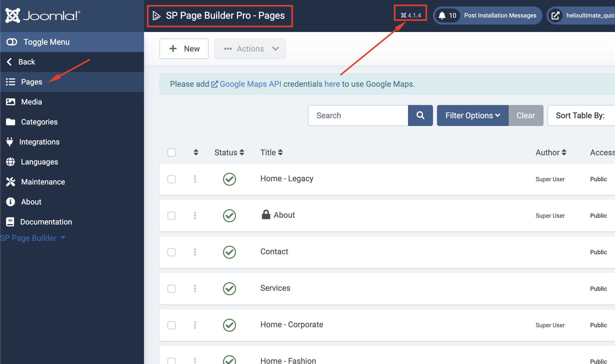
Task: Open the Actions dropdown
Action: [250, 49]
